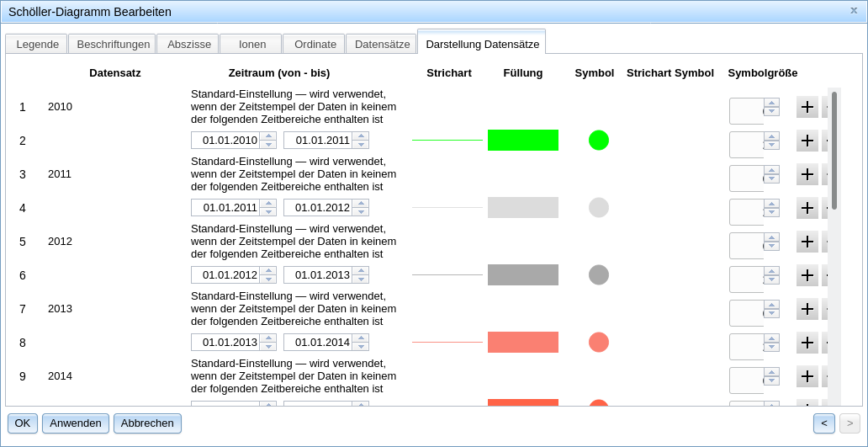The width and height of the screenshot is (868, 447).
Task: Click the plus button in row 1
Action: pyautogui.click(x=807, y=107)
